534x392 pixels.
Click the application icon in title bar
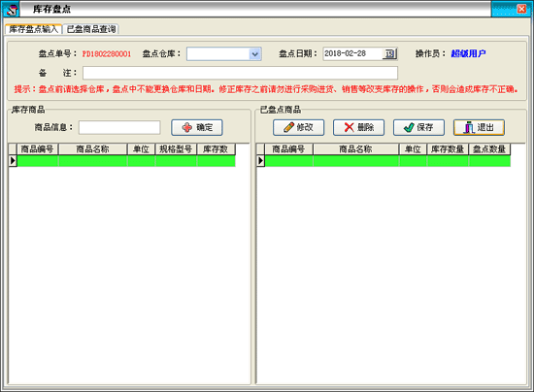coord(12,9)
